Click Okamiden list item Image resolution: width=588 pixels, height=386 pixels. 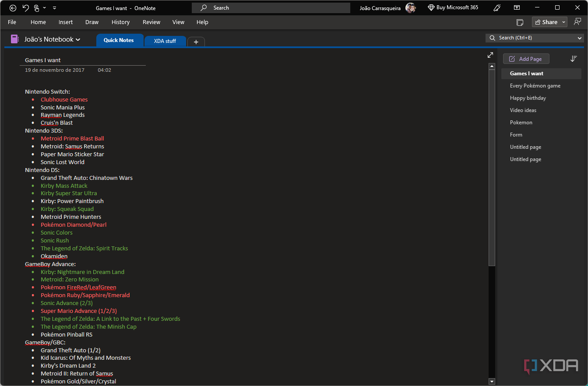(x=54, y=256)
